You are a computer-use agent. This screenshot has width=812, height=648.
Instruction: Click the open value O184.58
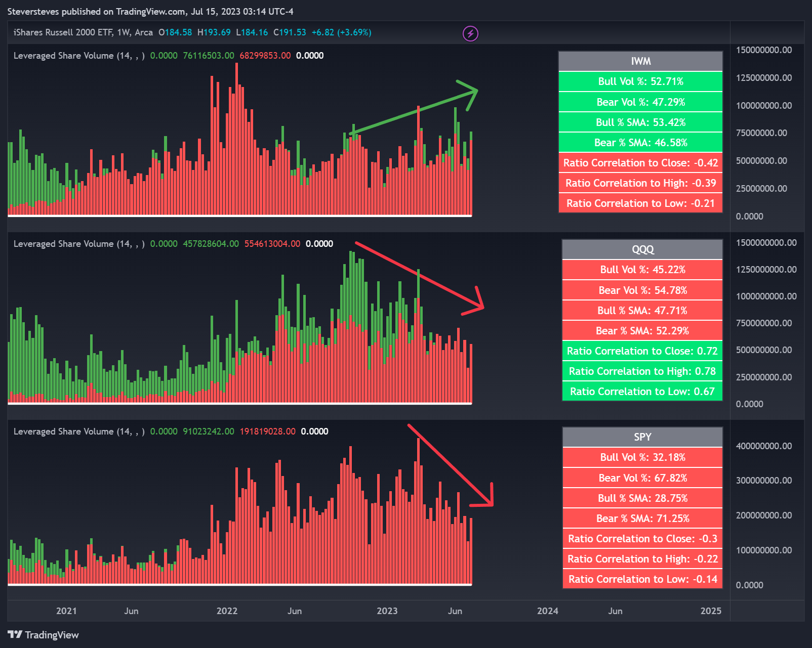click(175, 32)
